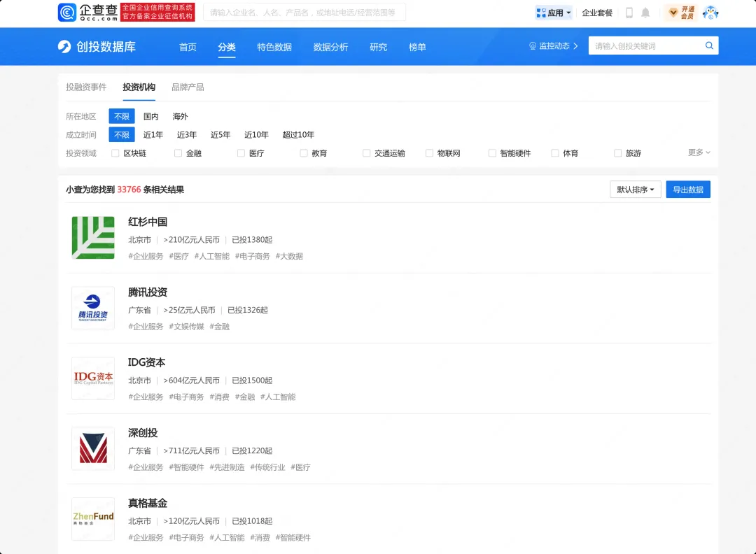Viewport: 756px width, 554px height.
Task: Expand 更多 investment fields
Action: pos(699,152)
